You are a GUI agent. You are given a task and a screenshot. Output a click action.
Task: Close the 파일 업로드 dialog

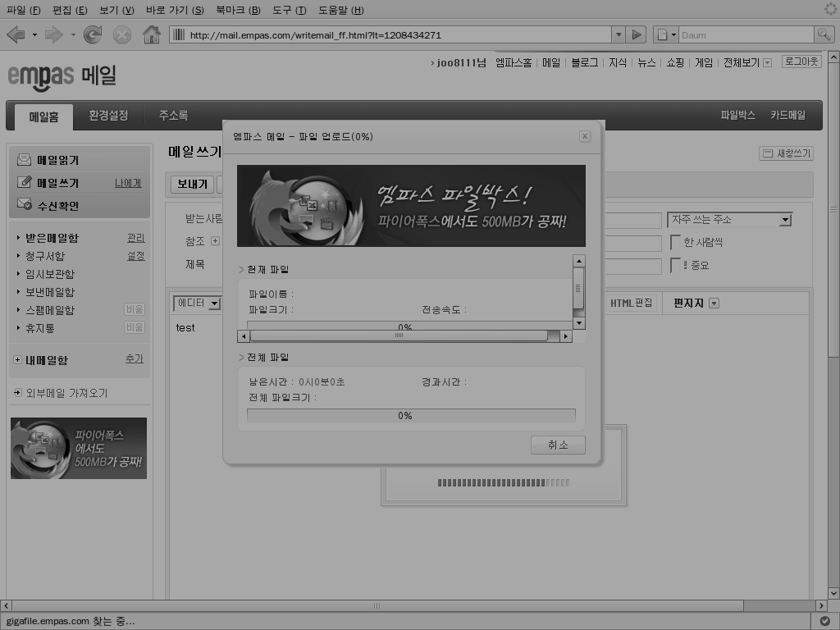(584, 136)
